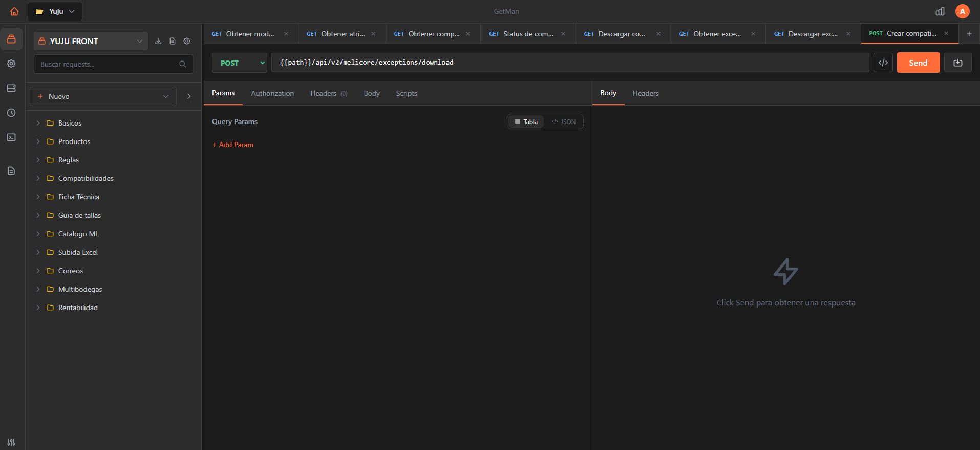Screen dimensions: 980x450
Task: Click + Add Param
Action: point(233,145)
